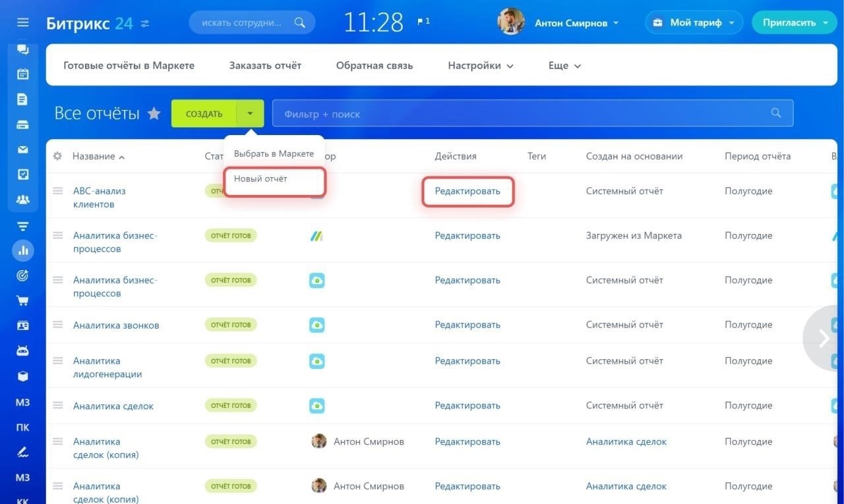The width and height of the screenshot is (844, 504).
Task: Click the Market author icon on Загружен из Маркета row
Action: tap(317, 235)
